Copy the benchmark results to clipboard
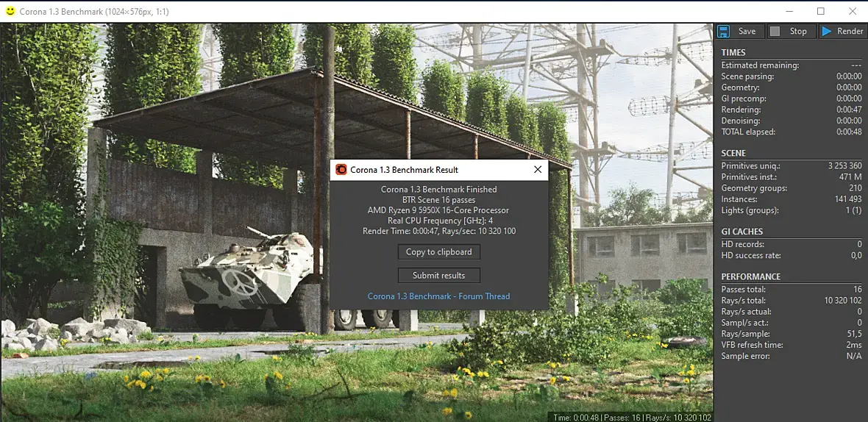The width and height of the screenshot is (868, 422). [x=439, y=251]
